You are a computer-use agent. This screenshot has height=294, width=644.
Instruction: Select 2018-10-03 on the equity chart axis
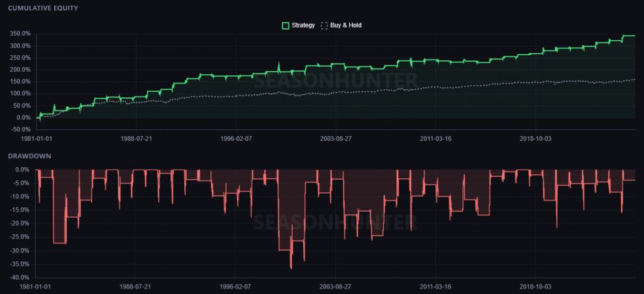(535, 138)
